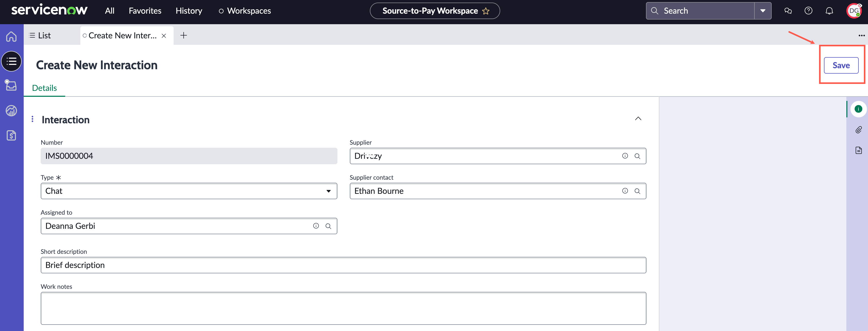Collapse the Interaction section chevron

(x=638, y=119)
